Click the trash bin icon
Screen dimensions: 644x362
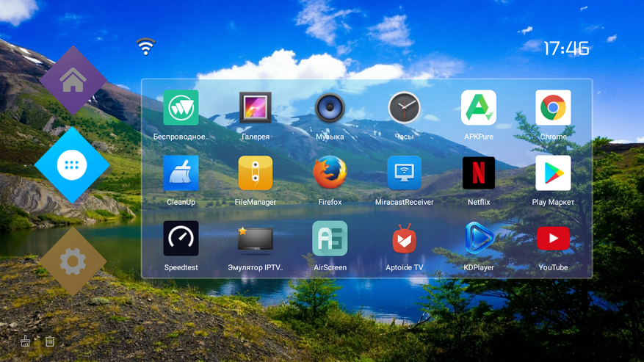50,341
